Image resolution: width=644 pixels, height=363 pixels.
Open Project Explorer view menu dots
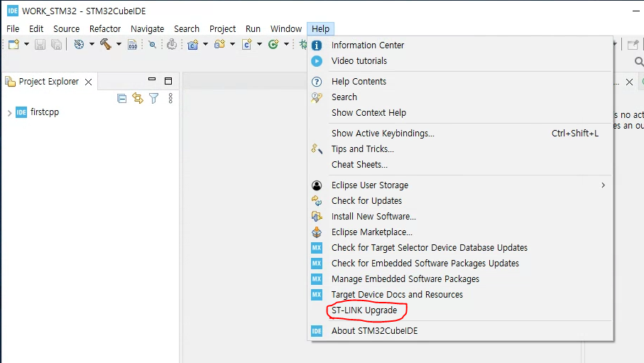click(170, 98)
